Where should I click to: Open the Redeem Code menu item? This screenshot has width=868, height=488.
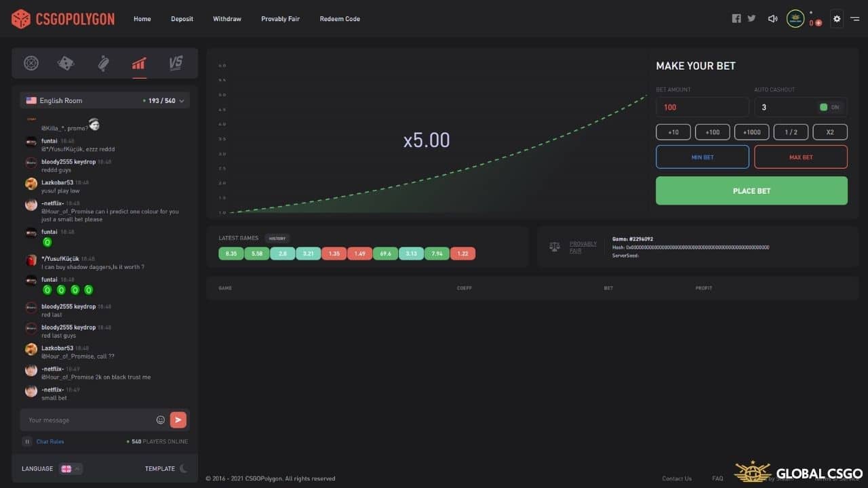(340, 19)
